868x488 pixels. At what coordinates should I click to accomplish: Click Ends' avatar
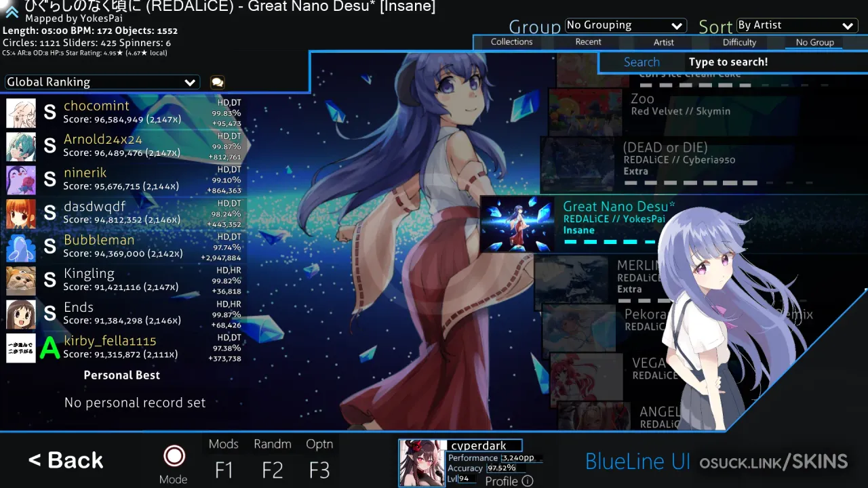[21, 314]
